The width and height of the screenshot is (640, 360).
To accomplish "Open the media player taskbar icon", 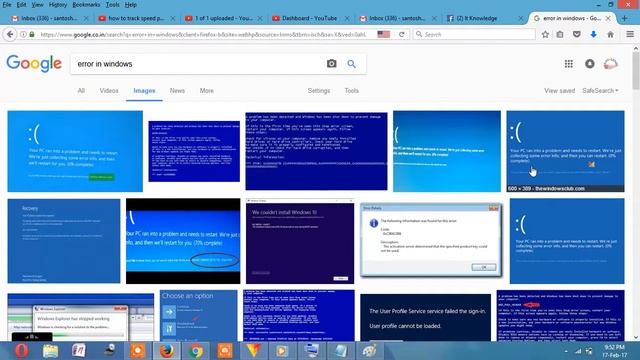I will click(x=282, y=351).
